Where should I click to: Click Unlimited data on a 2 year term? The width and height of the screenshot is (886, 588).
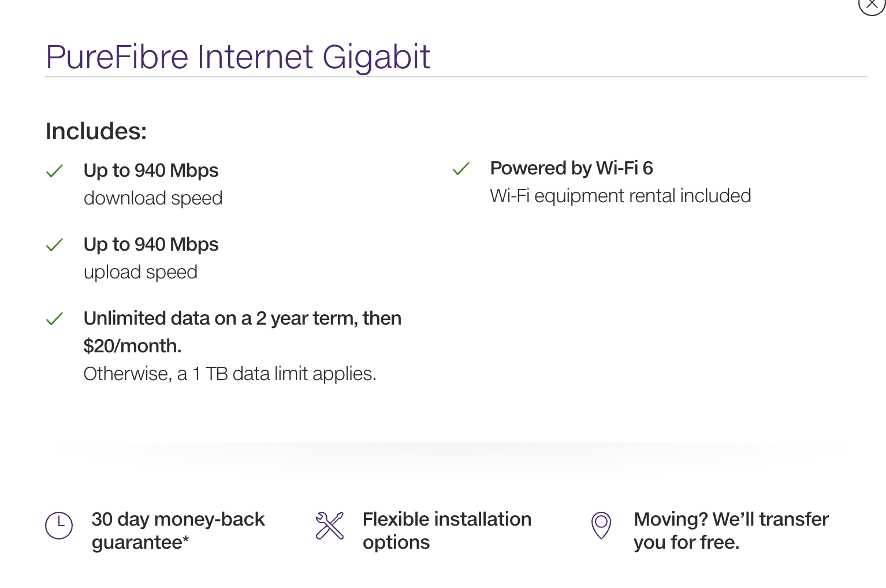click(x=243, y=332)
